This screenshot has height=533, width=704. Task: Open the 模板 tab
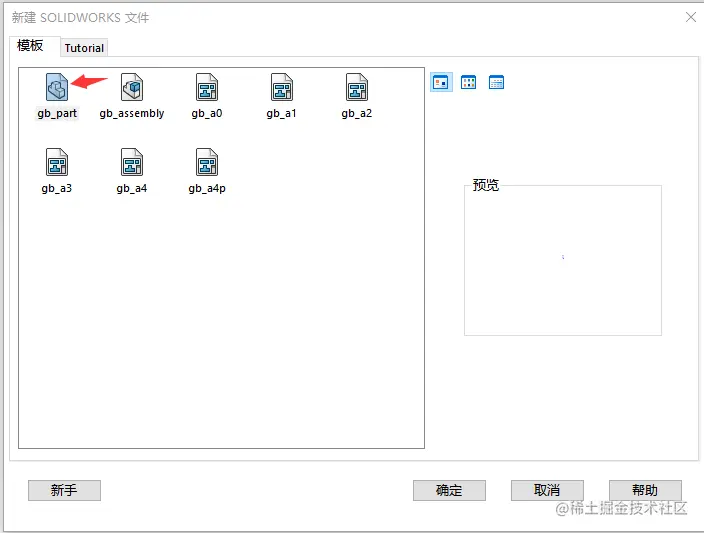(34, 46)
